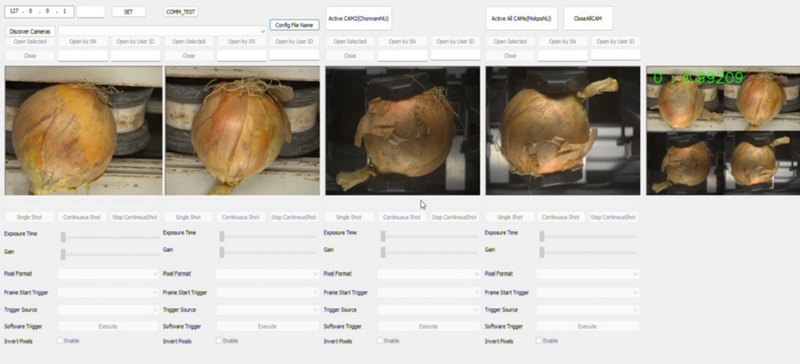Click Single Shot under the first camera

[30, 217]
